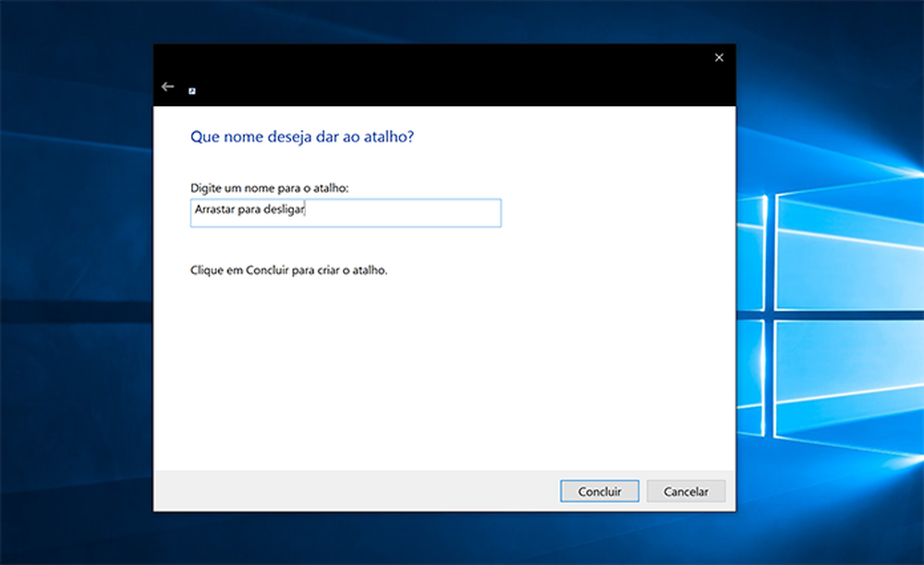924x565 pixels.
Task: Cancel shortcut creation via the Cancelar button
Action: [686, 491]
